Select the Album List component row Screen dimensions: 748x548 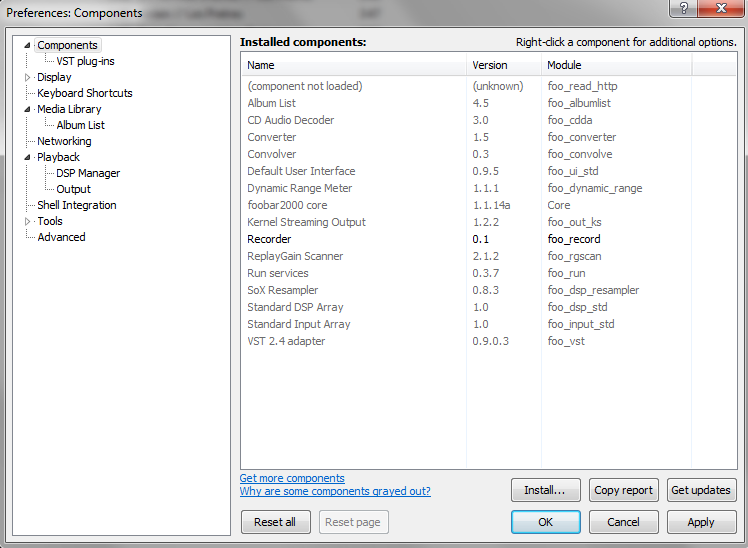pyautogui.click(x=488, y=103)
